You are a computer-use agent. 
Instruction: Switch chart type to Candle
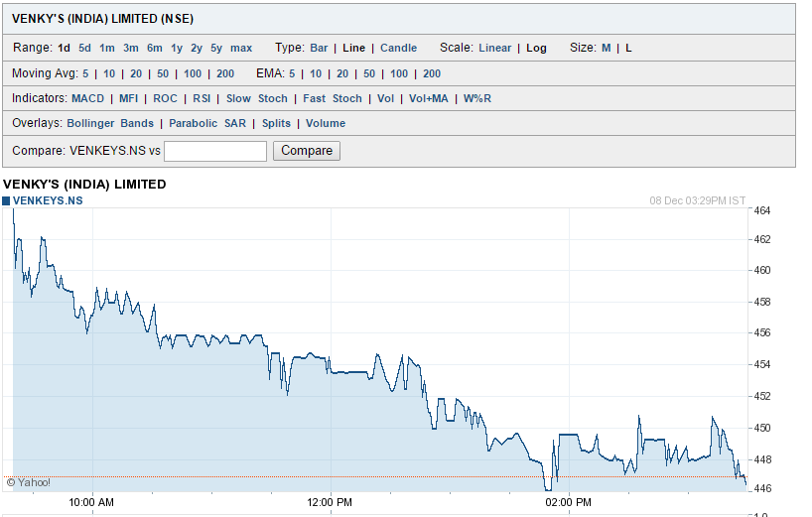point(399,49)
